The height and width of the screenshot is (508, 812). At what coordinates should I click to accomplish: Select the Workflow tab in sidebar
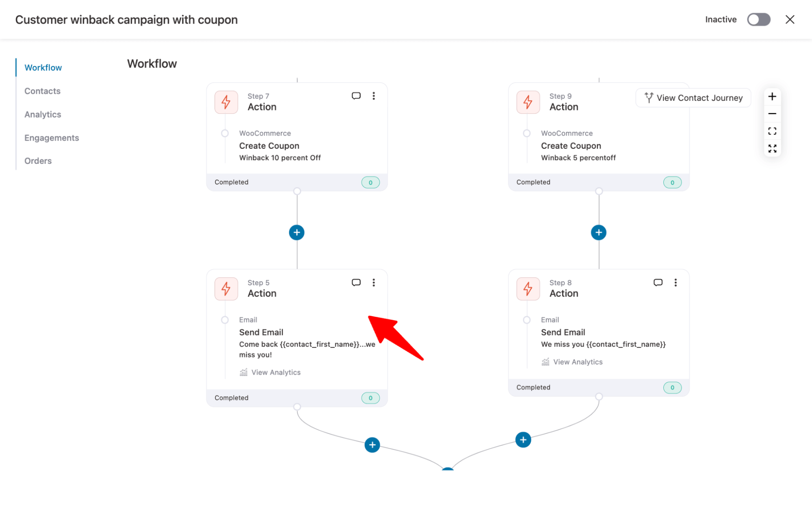pos(43,67)
